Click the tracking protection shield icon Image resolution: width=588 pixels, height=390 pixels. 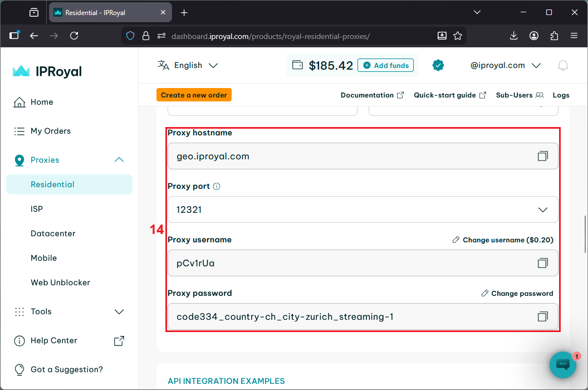(130, 36)
